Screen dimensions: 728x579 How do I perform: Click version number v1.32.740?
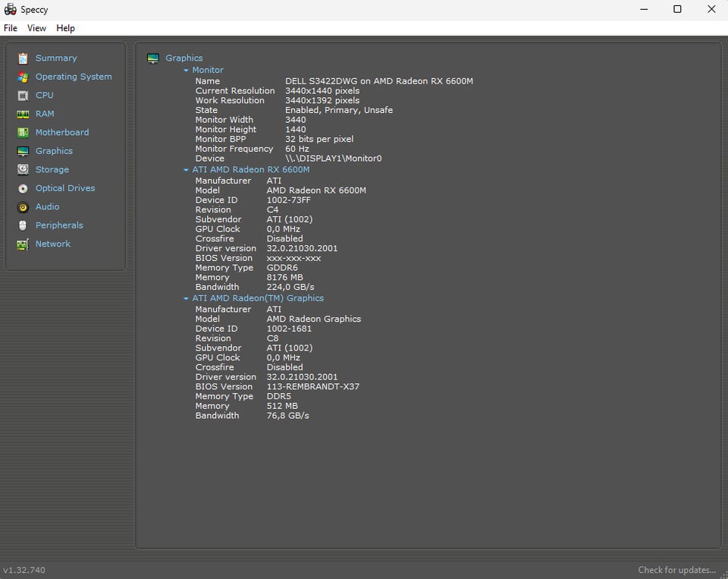(24, 570)
